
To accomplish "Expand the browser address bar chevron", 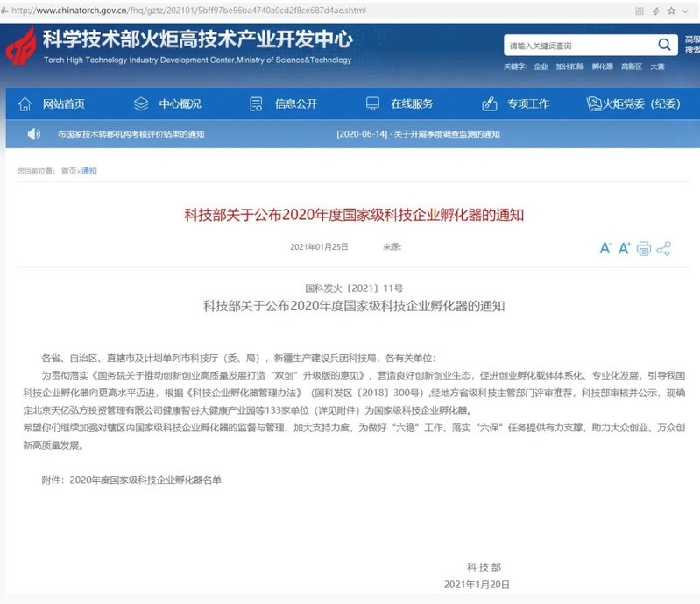I will tap(685, 11).
